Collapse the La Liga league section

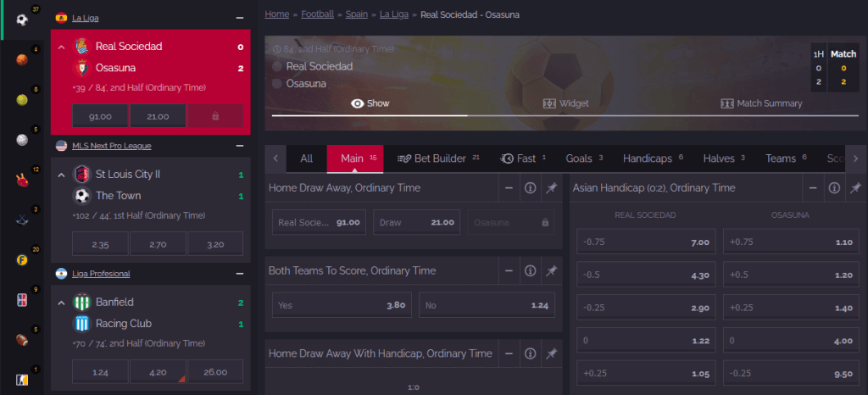click(x=240, y=17)
